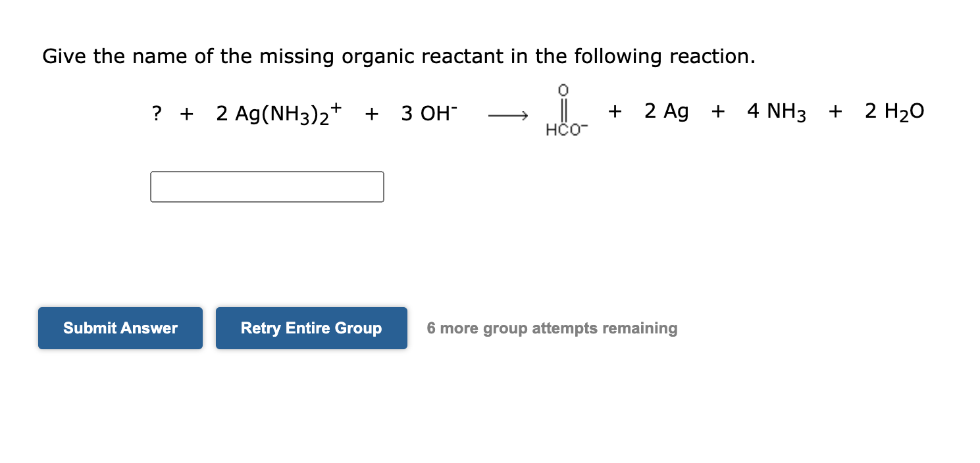Click inside the empty answer input box

click(267, 187)
